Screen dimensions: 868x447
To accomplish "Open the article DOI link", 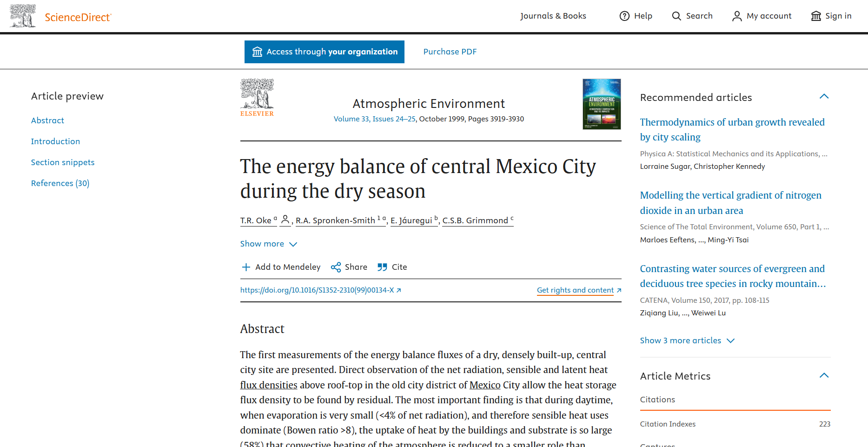I will coord(318,290).
